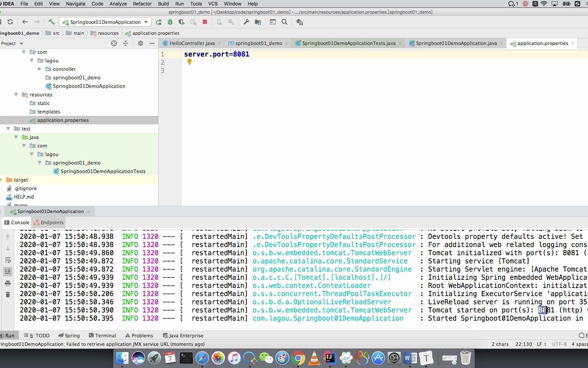Expand the controller package
588x368 pixels.
[x=39, y=69]
